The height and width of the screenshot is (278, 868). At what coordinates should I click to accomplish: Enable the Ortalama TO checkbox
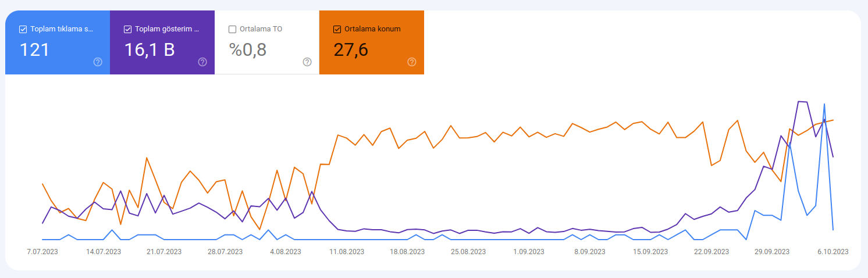[233, 29]
